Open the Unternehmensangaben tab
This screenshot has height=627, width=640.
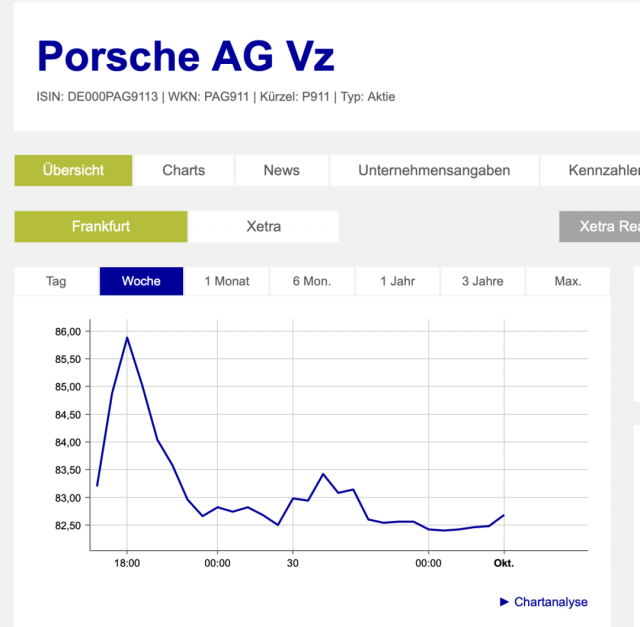(x=434, y=170)
